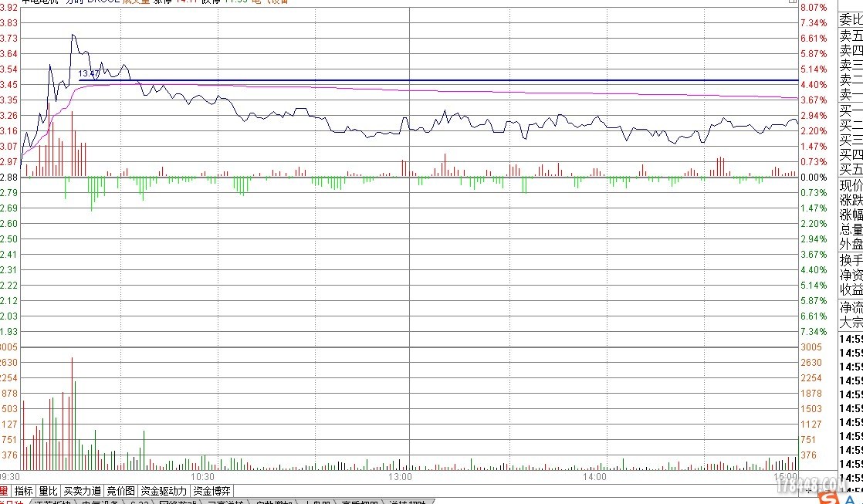The image size is (863, 504).
Task: Click the 涨幅 label in quote panel
Action: pos(851,215)
